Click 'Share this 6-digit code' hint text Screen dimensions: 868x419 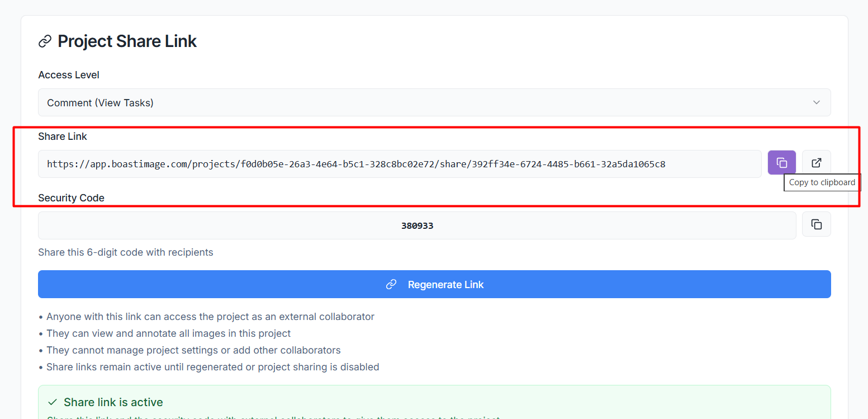pos(126,252)
